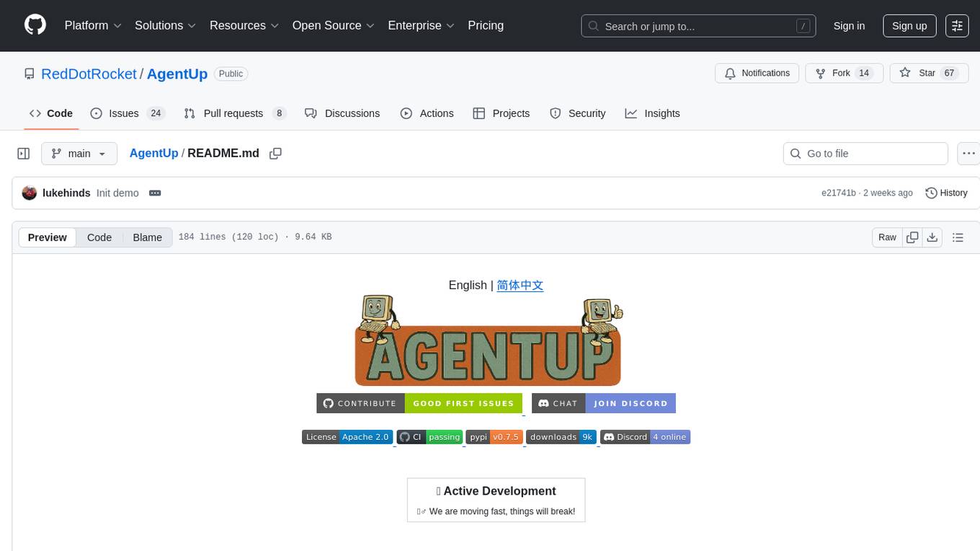Open the Issues tab
Image resolution: width=980 pixels, height=551 pixels.
[x=128, y=113]
